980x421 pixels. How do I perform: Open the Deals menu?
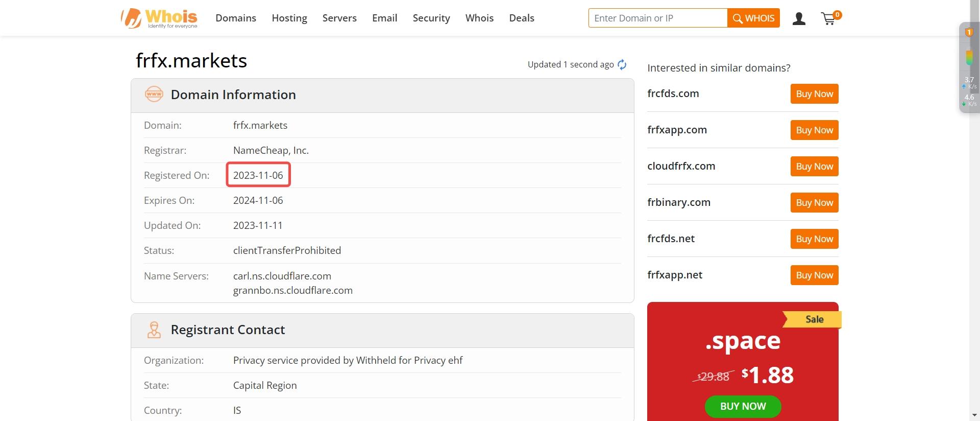(522, 18)
